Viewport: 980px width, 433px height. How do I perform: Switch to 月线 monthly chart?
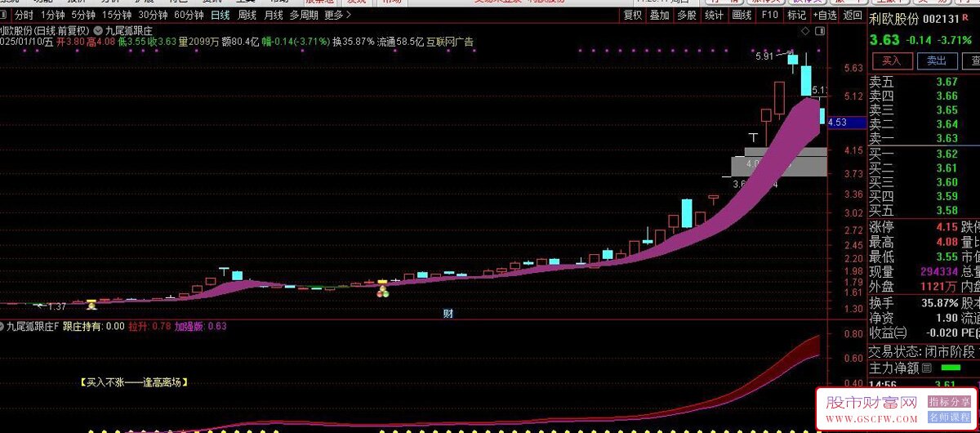click(x=274, y=15)
